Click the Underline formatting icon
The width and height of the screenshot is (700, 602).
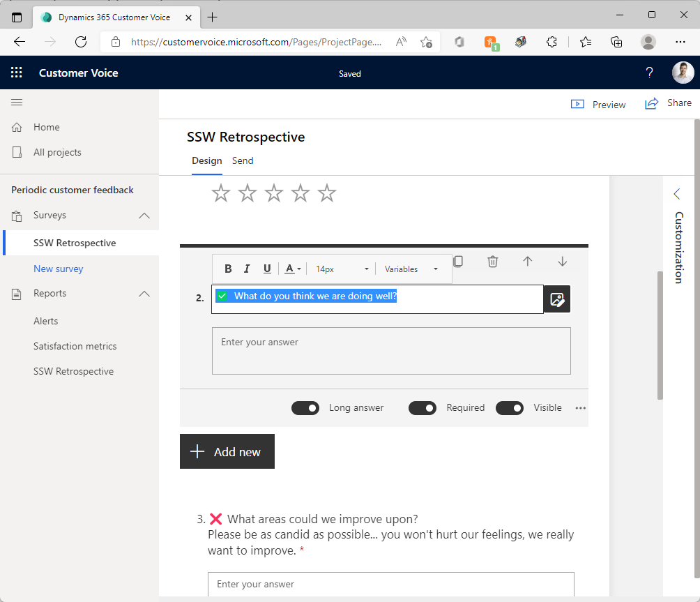(x=267, y=269)
